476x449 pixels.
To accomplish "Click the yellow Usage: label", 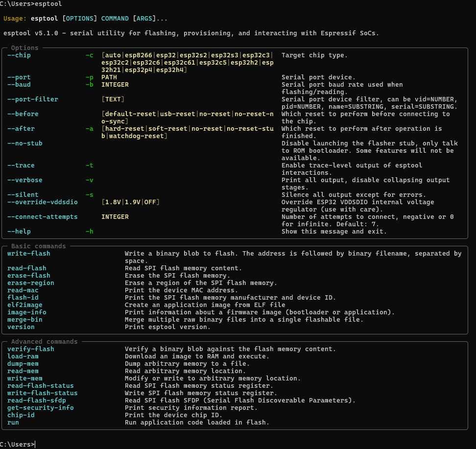I will tap(15, 19).
